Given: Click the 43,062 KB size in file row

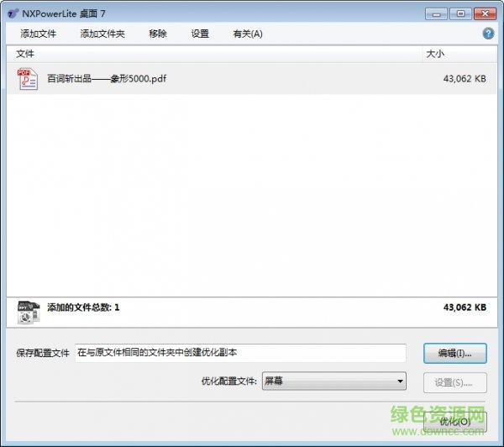Looking at the screenshot, I should click(x=465, y=79).
